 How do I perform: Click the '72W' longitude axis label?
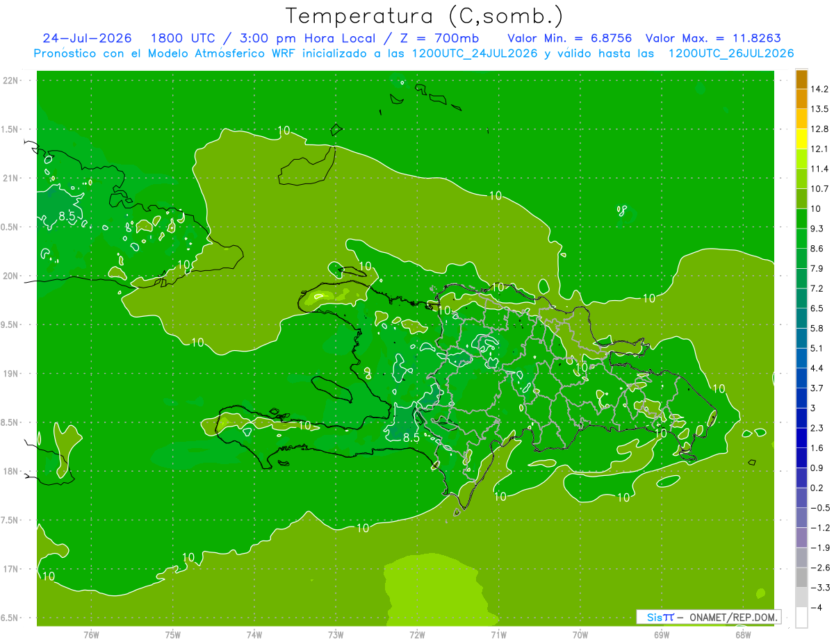(417, 634)
